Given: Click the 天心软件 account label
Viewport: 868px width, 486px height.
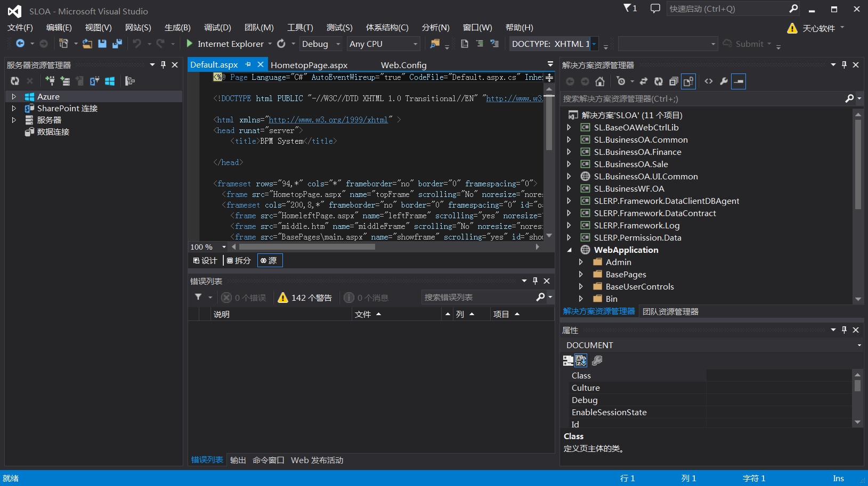Looking at the screenshot, I should coord(818,28).
